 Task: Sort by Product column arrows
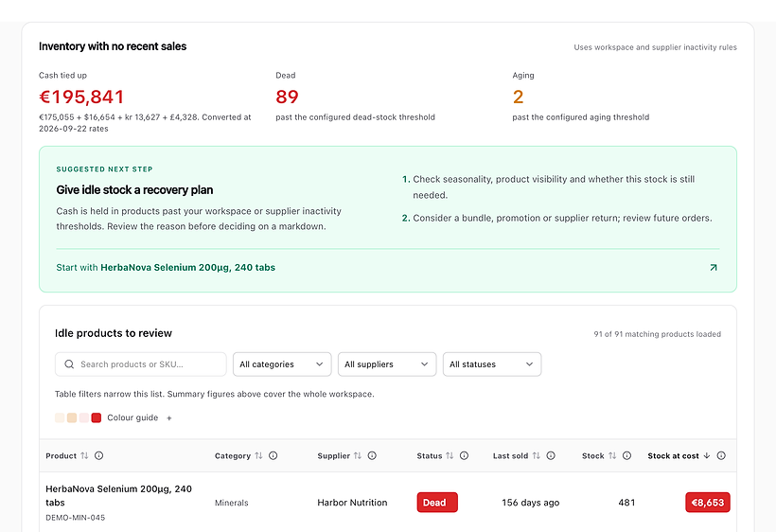tap(84, 455)
